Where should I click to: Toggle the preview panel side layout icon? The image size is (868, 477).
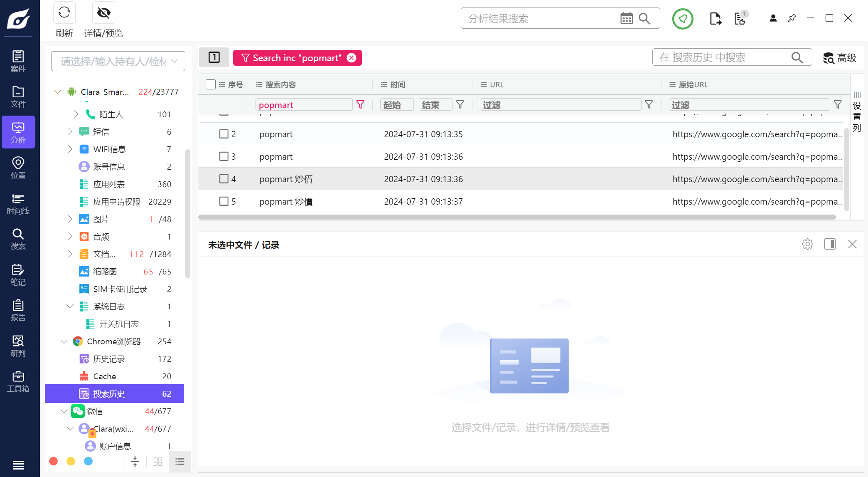coord(830,244)
